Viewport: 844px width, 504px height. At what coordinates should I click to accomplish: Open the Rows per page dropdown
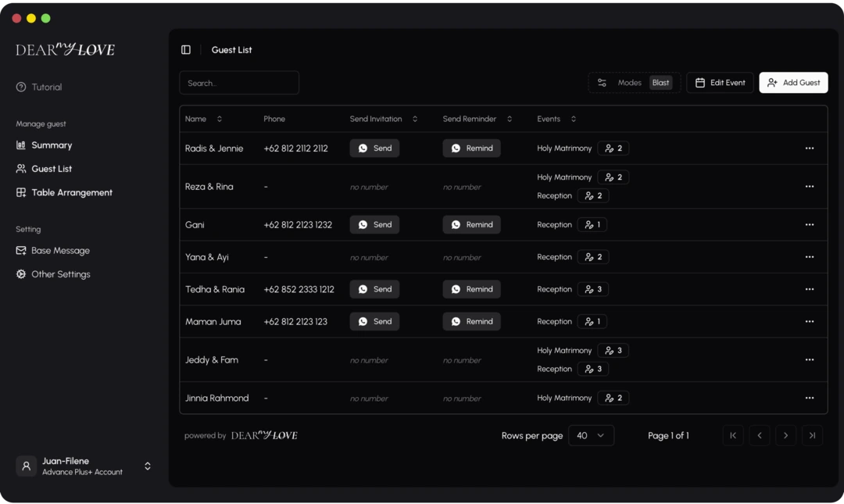tap(591, 435)
